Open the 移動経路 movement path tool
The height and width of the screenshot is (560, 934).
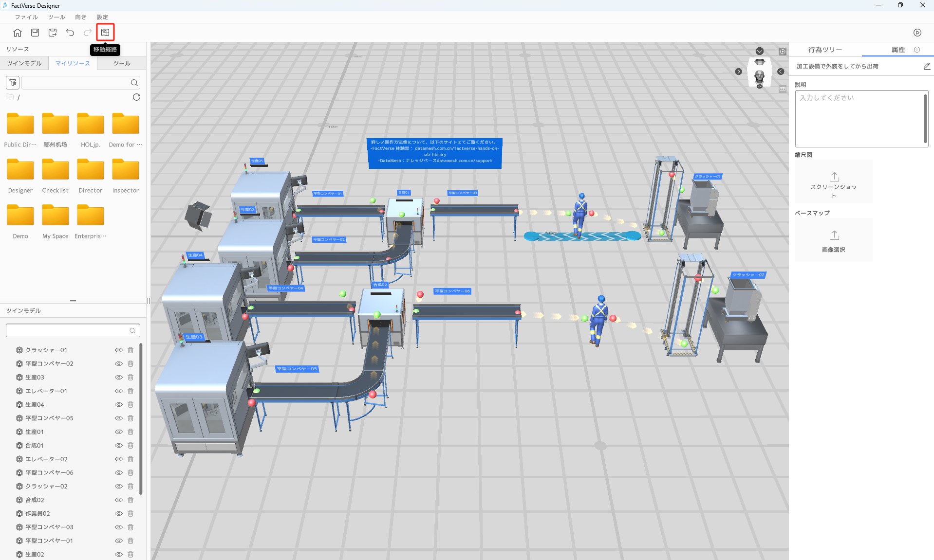point(105,33)
